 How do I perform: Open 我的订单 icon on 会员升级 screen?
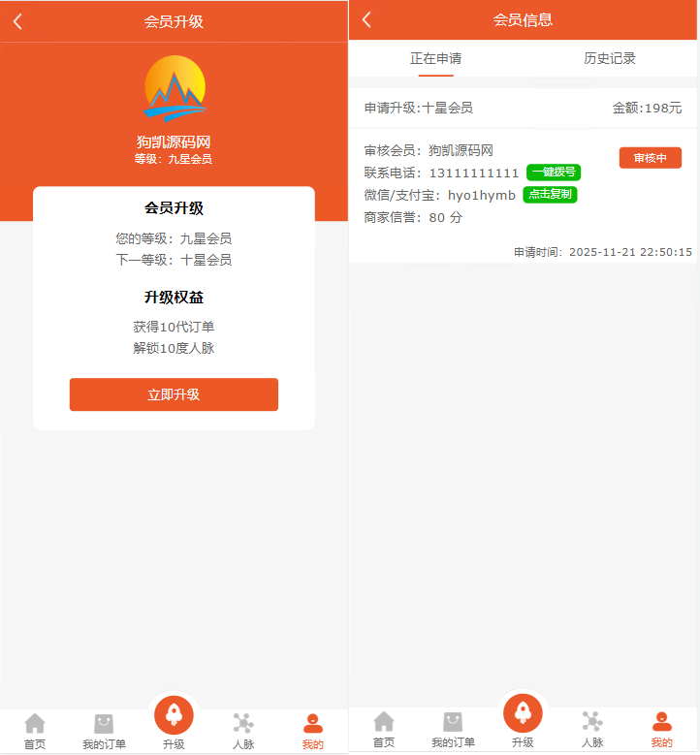[x=104, y=723]
